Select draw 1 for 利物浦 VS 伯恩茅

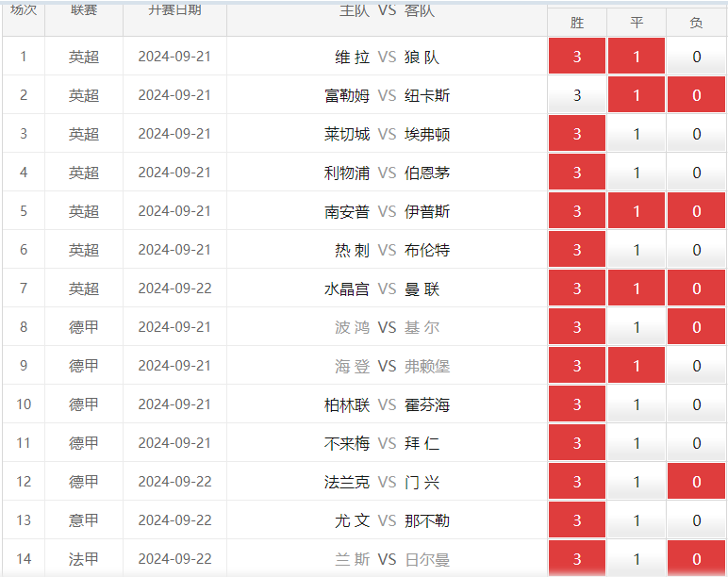pyautogui.click(x=637, y=173)
